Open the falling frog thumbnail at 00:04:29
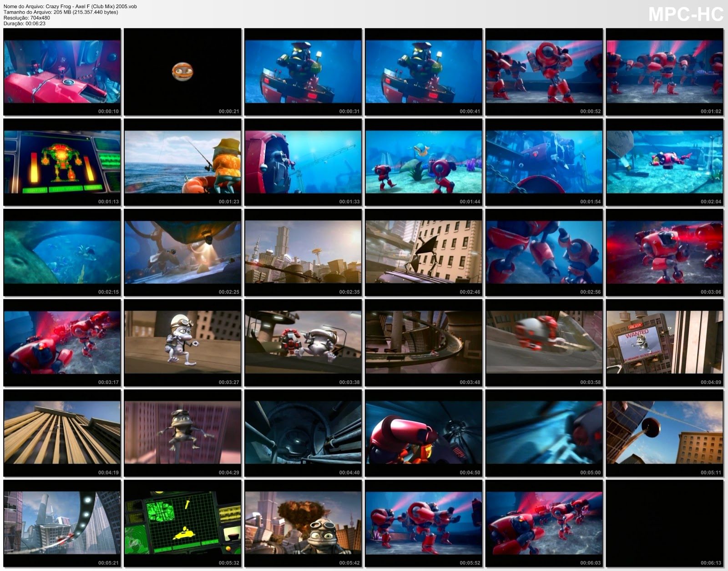The width and height of the screenshot is (728, 571). (x=182, y=433)
